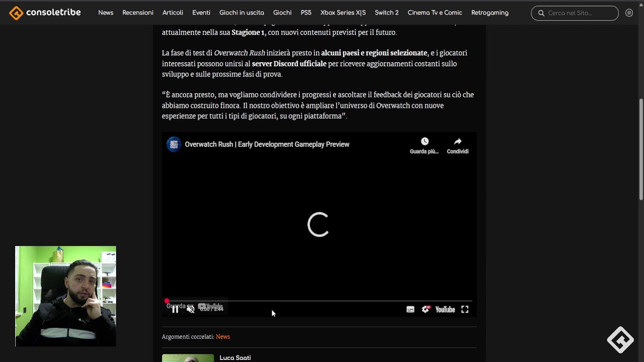The height and width of the screenshot is (362, 644).
Task: Click the webcam overlay video
Action: (x=65, y=296)
